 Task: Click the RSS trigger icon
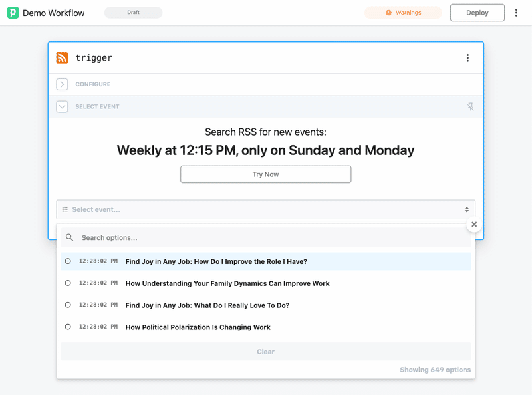[62, 58]
